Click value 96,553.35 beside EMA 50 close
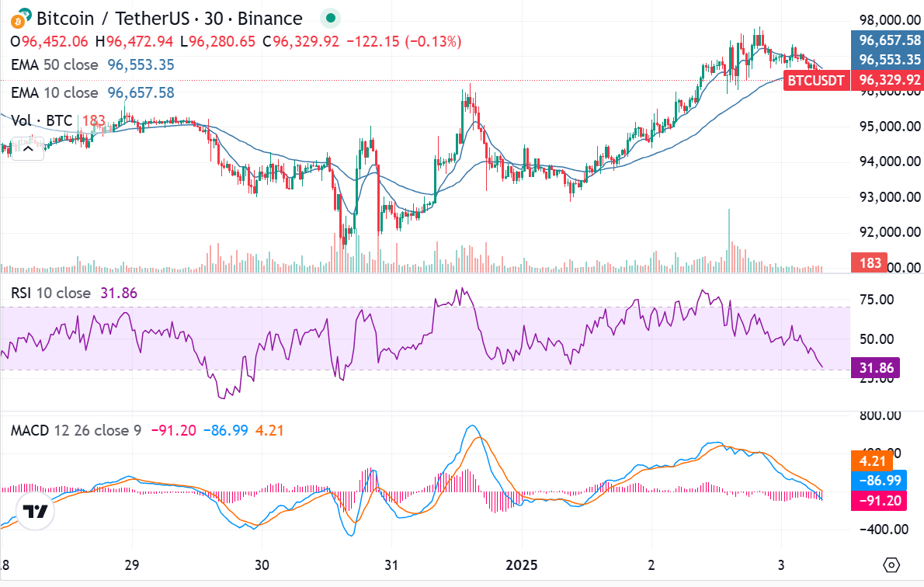The height and width of the screenshot is (587, 924). (141, 64)
